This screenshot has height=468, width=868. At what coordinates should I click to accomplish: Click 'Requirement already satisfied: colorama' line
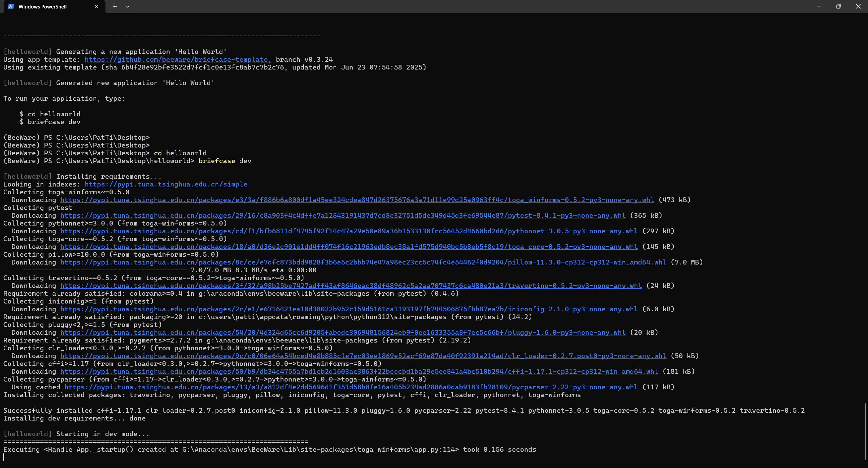(x=231, y=293)
